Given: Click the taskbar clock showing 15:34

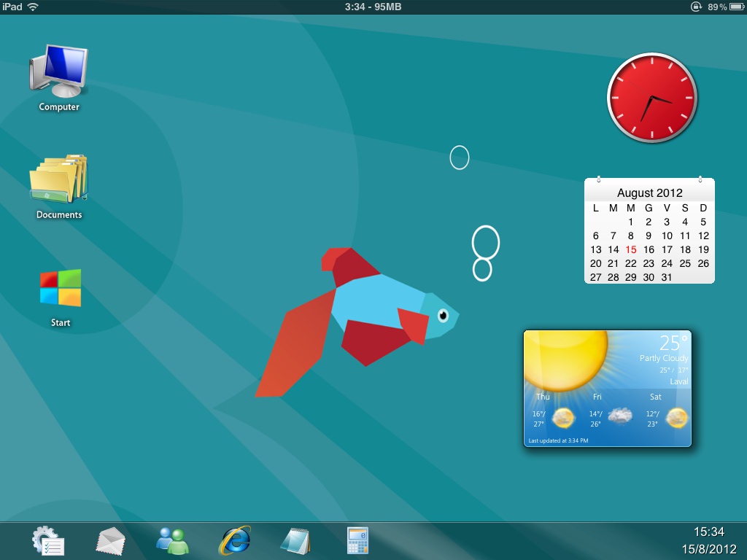Looking at the screenshot, I should coord(709,532).
